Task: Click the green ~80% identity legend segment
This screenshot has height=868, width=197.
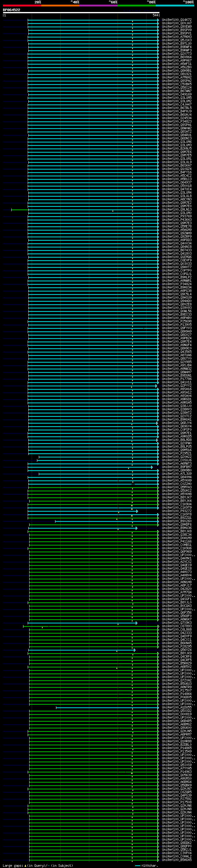Action: point(137,6)
